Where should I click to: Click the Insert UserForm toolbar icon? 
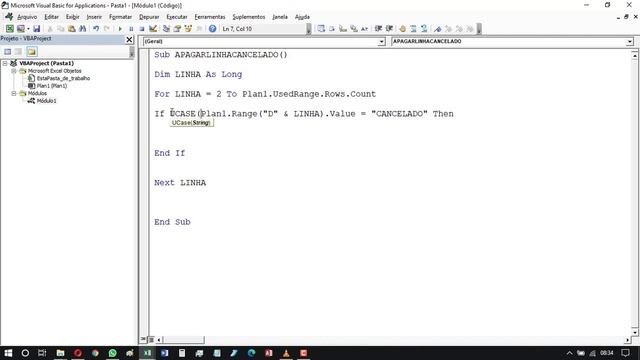pos(20,29)
